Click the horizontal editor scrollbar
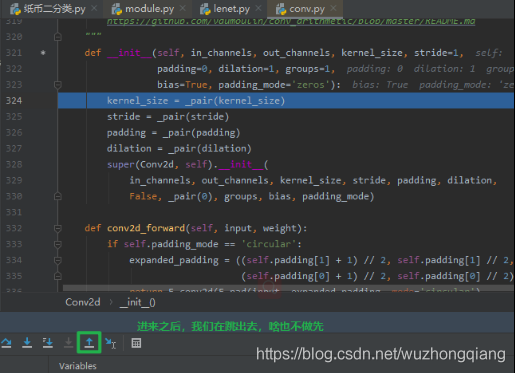515x373 pixels. pos(288,288)
